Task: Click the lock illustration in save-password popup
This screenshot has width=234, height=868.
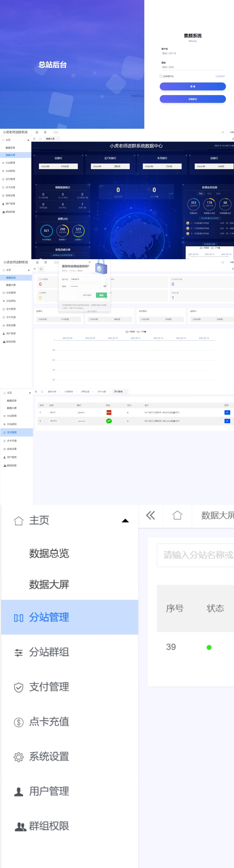Action: click(101, 267)
